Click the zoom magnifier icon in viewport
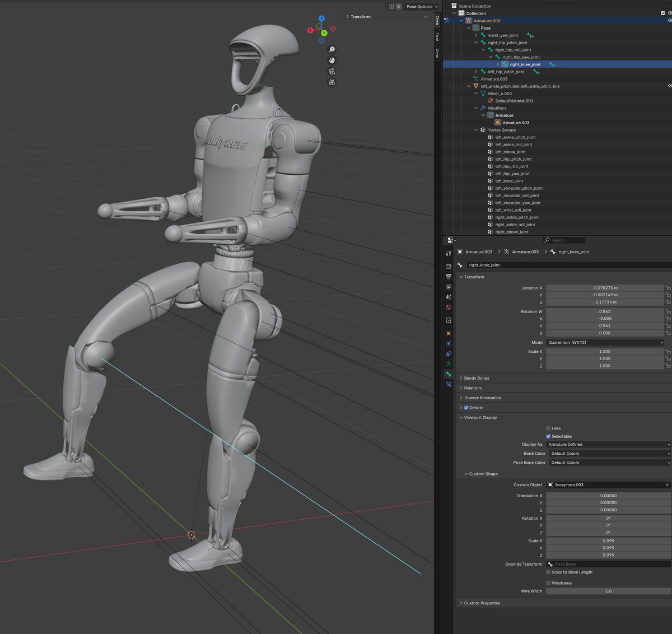The image size is (672, 634). point(332,50)
